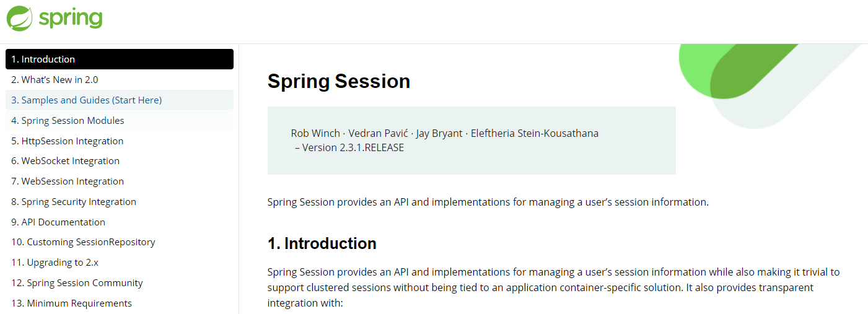Open Upgrading to 2.x section

[x=120, y=263]
